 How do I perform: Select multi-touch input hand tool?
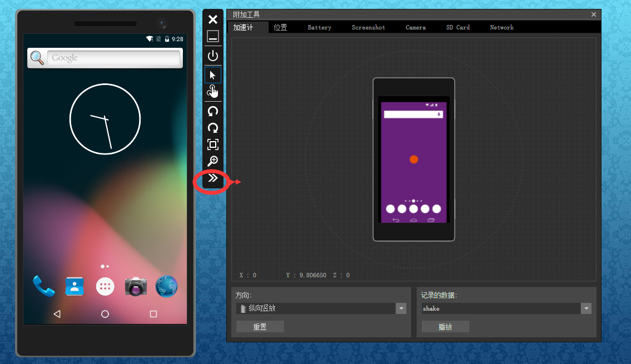(x=213, y=92)
